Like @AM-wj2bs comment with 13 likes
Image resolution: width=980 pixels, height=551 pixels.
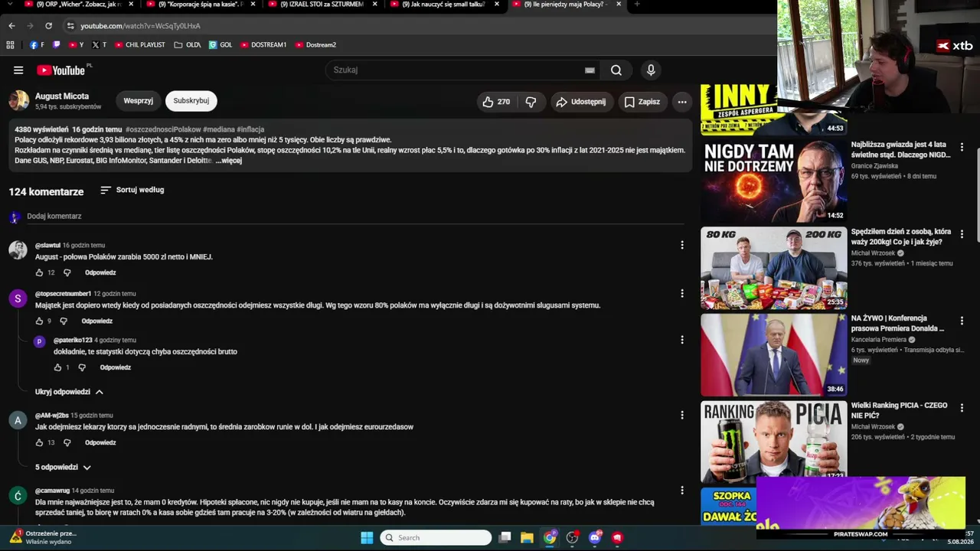pyautogui.click(x=39, y=442)
